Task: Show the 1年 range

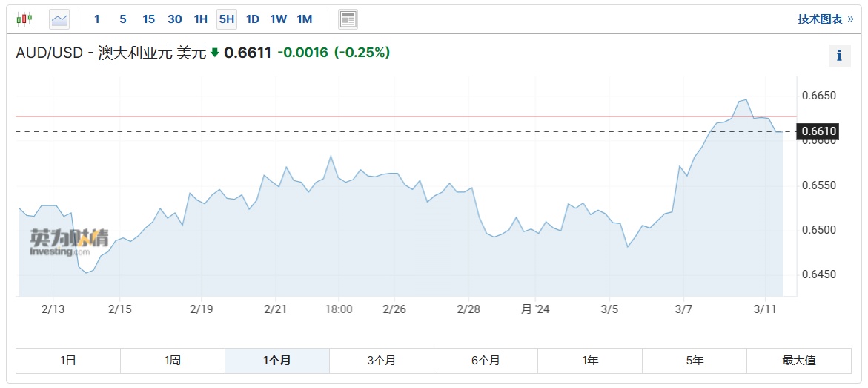Action: click(590, 361)
